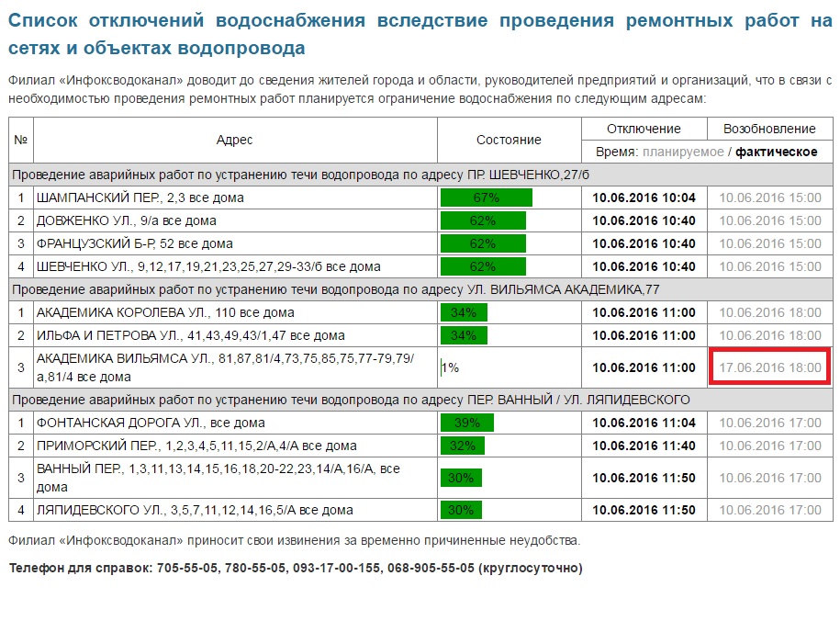Click the 32% progress bar for Приморский пер.
Screen dimensions: 840x621
464,446
